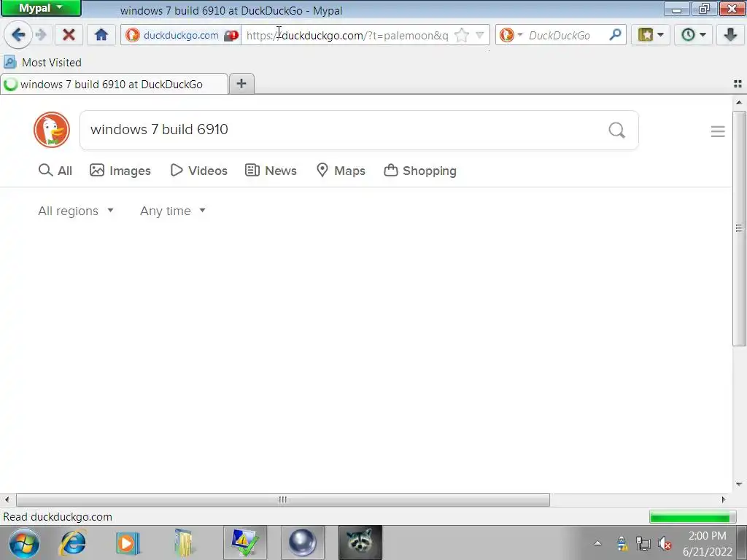Open the file folders taskbar icon
The image size is (747, 560).
pos(183,542)
